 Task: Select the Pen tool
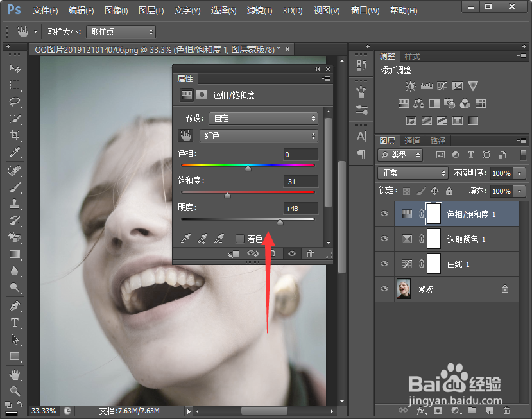[x=15, y=306]
